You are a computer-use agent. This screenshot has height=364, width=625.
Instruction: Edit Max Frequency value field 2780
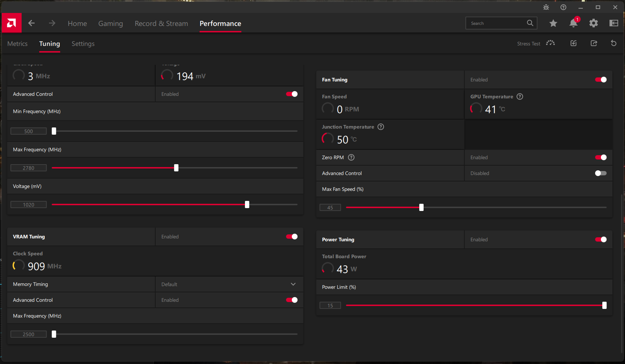point(28,168)
